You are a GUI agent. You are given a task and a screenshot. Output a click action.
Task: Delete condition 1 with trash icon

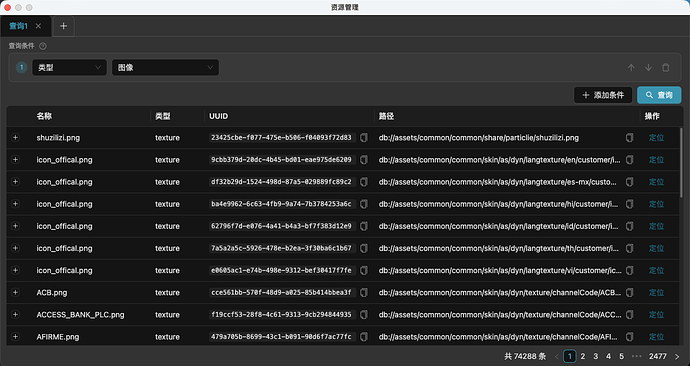(666, 68)
